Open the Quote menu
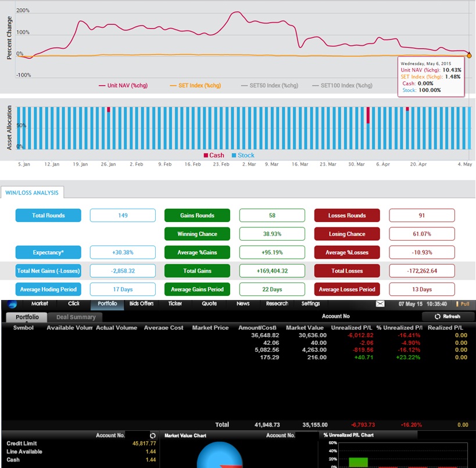Image resolution: width=476 pixels, height=468 pixels. [209, 303]
